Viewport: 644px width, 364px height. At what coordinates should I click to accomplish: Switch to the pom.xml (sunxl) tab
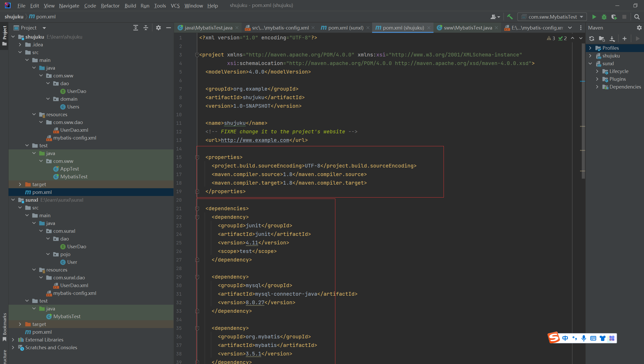(345, 28)
